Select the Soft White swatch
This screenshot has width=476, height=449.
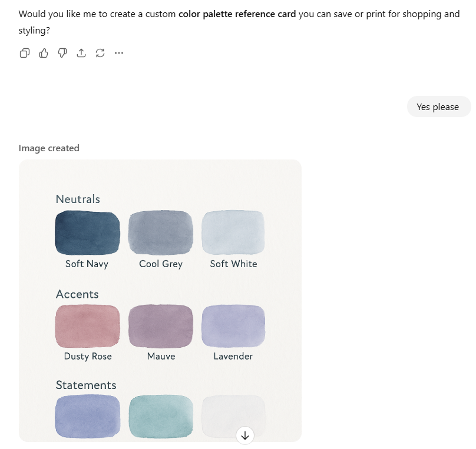233,232
